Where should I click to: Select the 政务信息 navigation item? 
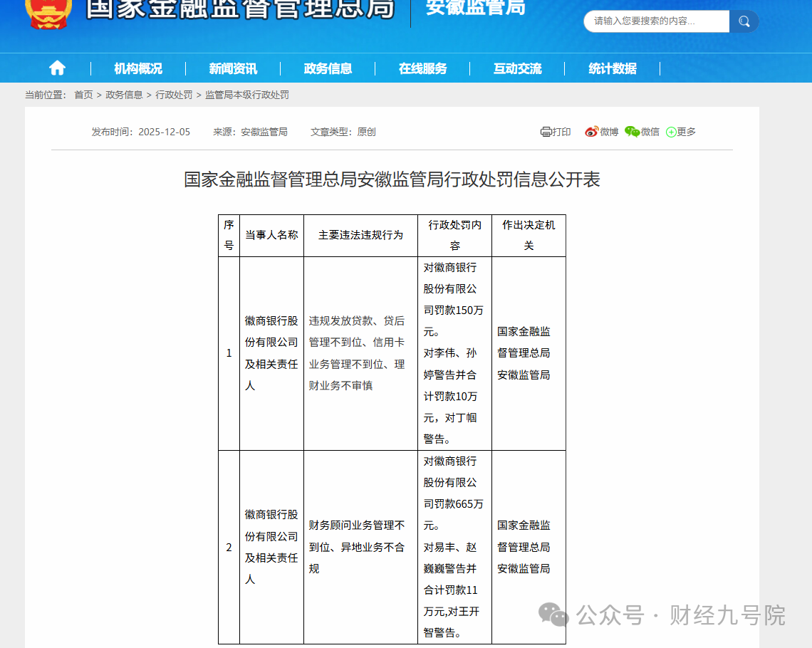click(x=328, y=68)
